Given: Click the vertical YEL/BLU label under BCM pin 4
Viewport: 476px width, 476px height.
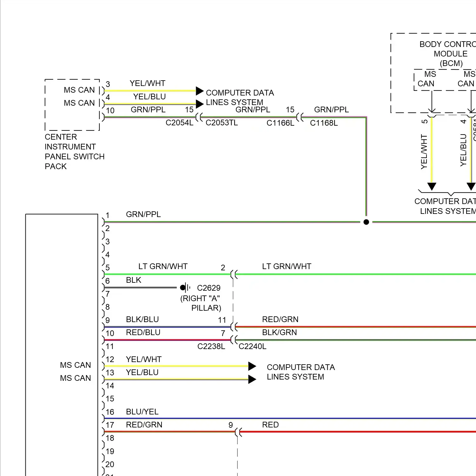Looking at the screenshot, I should pyautogui.click(x=463, y=150).
